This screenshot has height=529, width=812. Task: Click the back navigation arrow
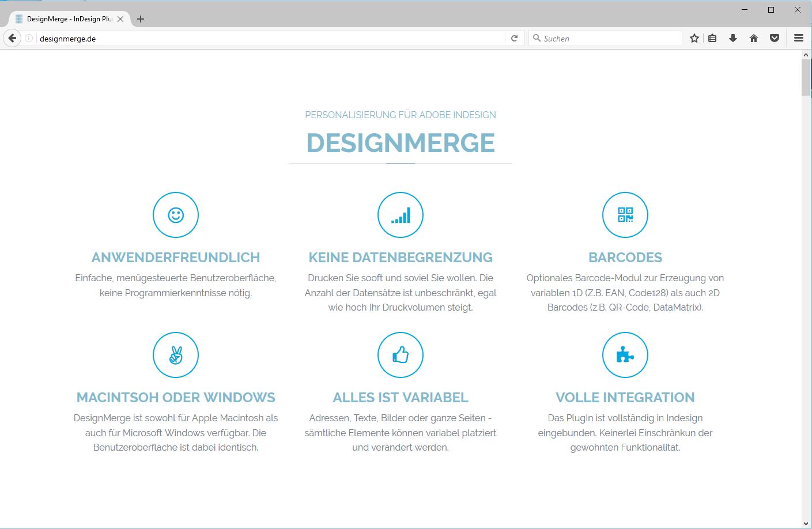12,38
